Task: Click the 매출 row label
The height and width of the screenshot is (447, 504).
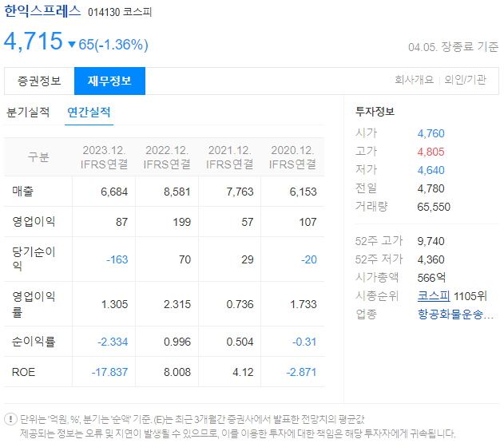Action: pos(23,192)
